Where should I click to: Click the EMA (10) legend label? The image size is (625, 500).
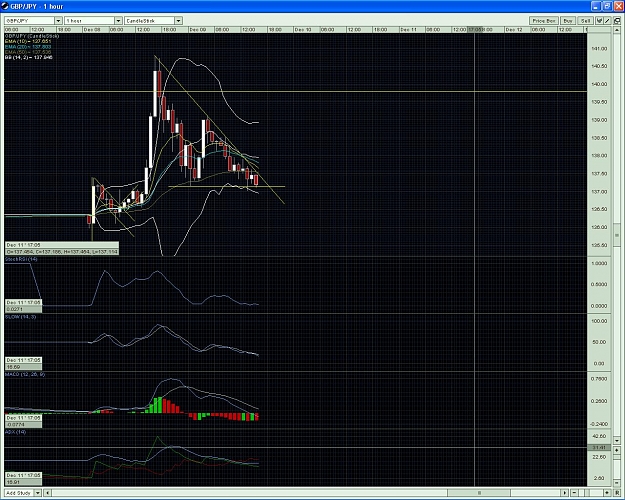coord(28,41)
